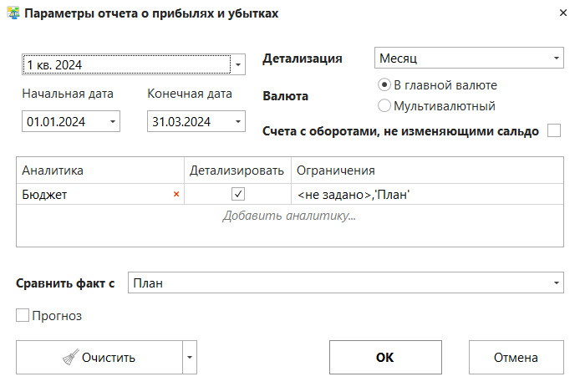This screenshot has height=392, width=580.
Task: Toggle the Детализировать checkbox for Бюджет
Action: coord(238,194)
